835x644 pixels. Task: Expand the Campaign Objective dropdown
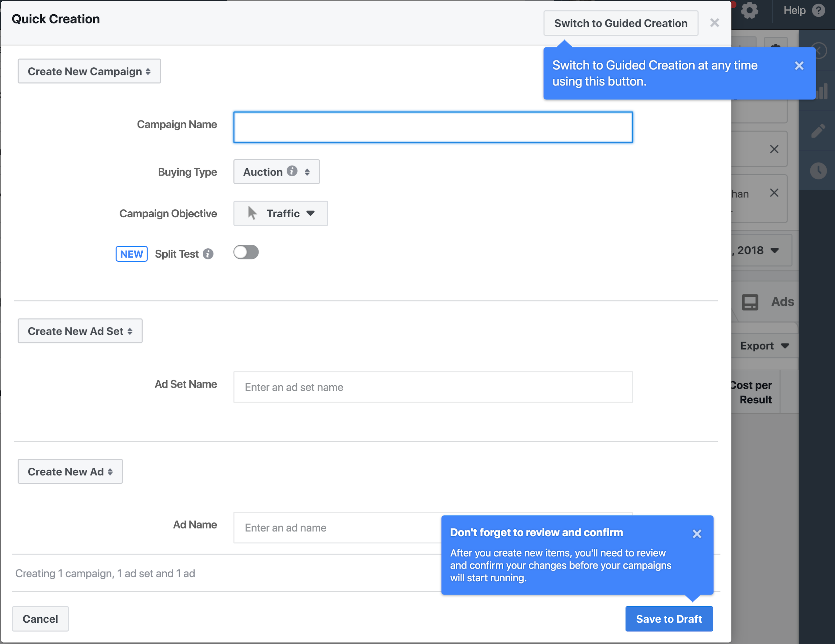click(280, 213)
